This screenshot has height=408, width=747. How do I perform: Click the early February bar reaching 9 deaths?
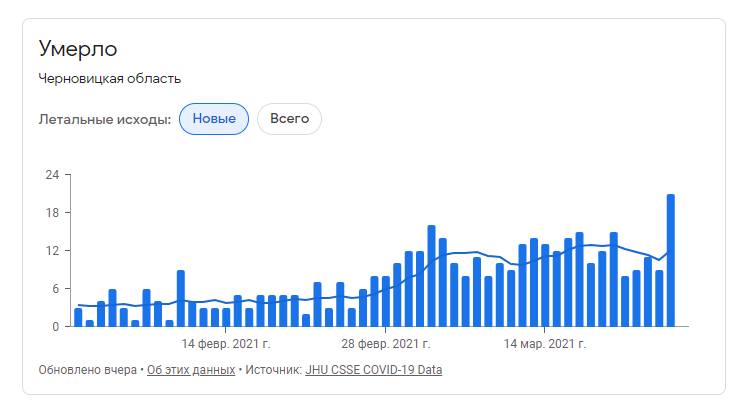coord(181,298)
